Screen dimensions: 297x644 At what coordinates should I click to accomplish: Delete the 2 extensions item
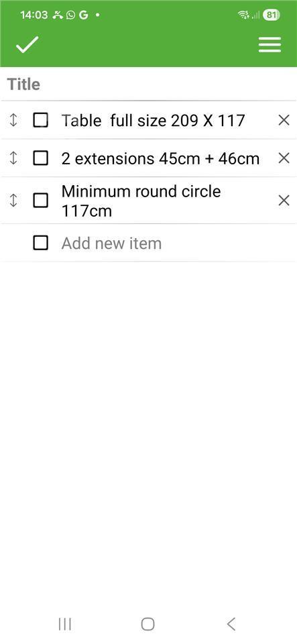pos(284,158)
